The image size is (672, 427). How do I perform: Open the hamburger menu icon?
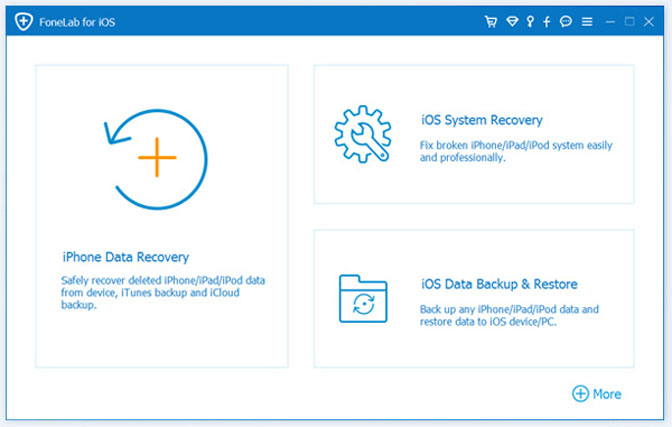pos(587,21)
